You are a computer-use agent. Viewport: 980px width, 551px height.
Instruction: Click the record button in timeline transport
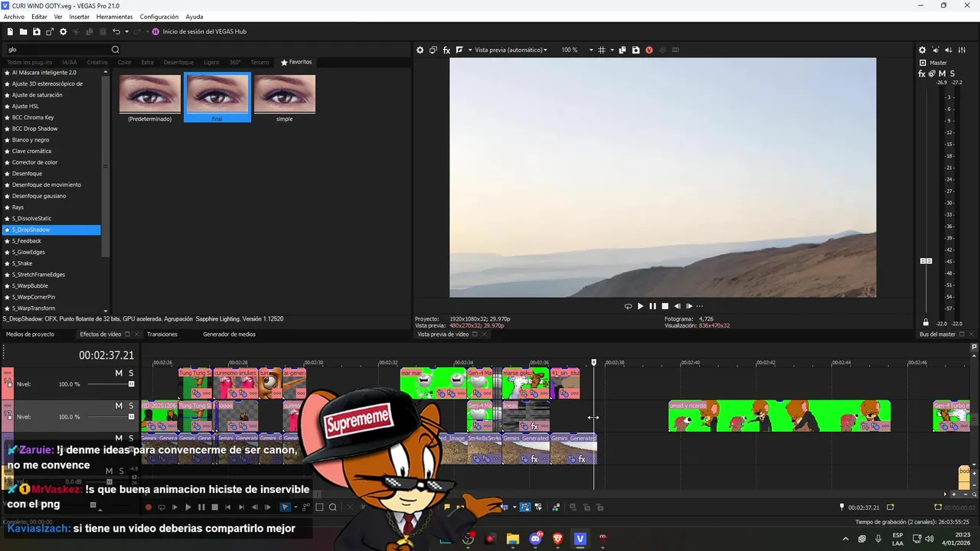point(149,507)
